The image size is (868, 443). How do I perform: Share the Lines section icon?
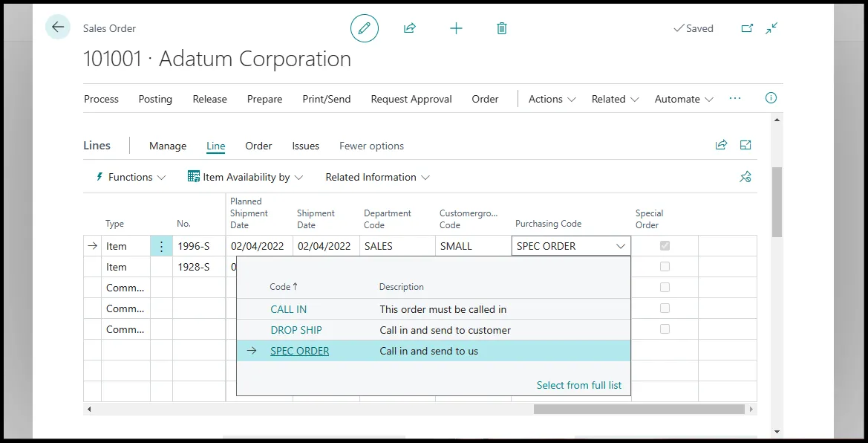click(721, 145)
